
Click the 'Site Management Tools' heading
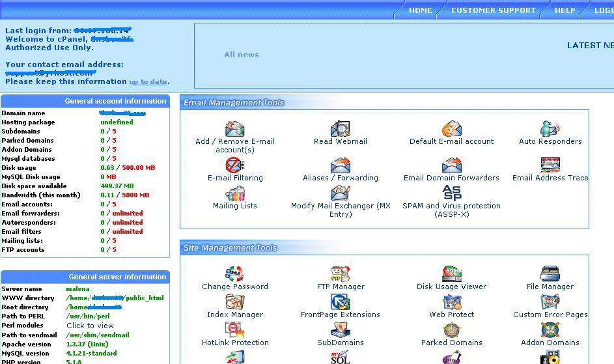(230, 248)
